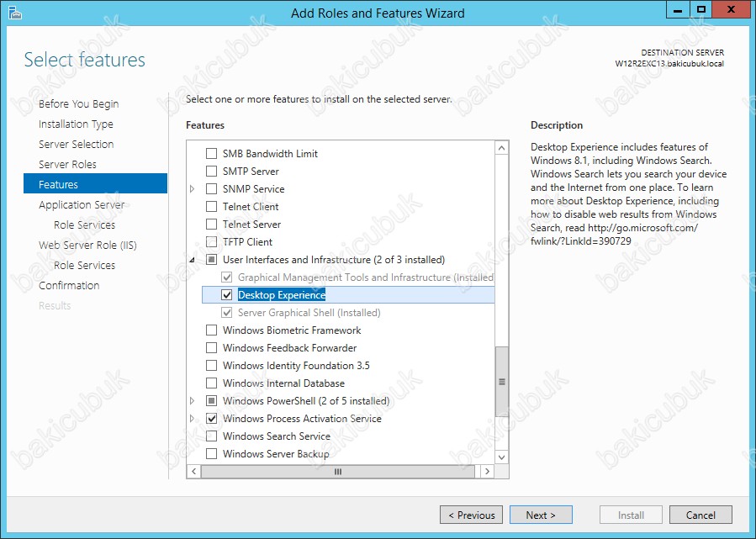Switch to the Server Selection step

(77, 144)
